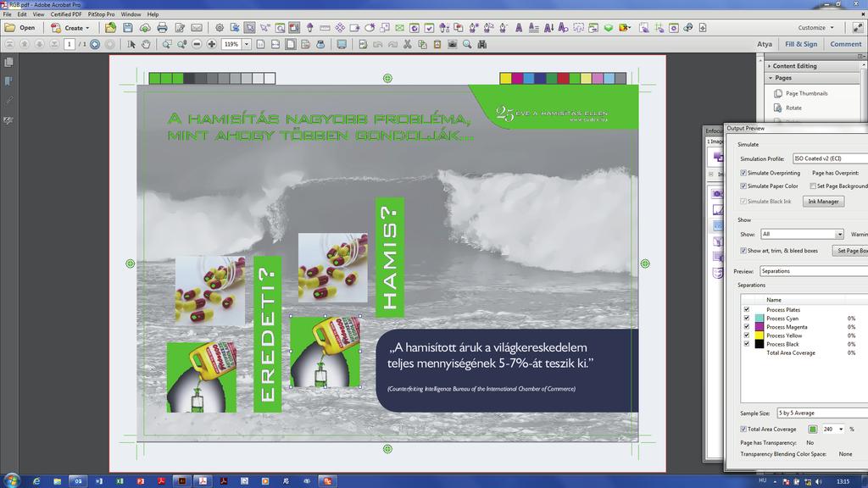
Task: Toggle full screen with the expand arrows icon
Action: pyautogui.click(x=858, y=27)
